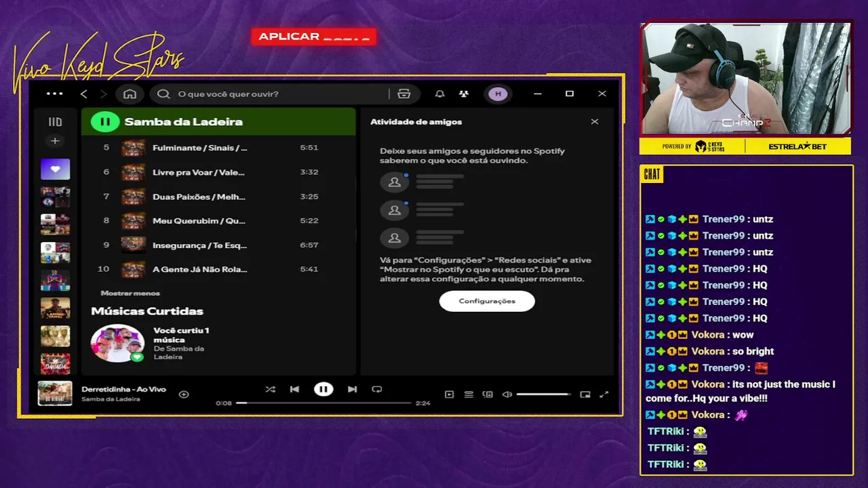Click the CHAT header label

[x=652, y=175]
